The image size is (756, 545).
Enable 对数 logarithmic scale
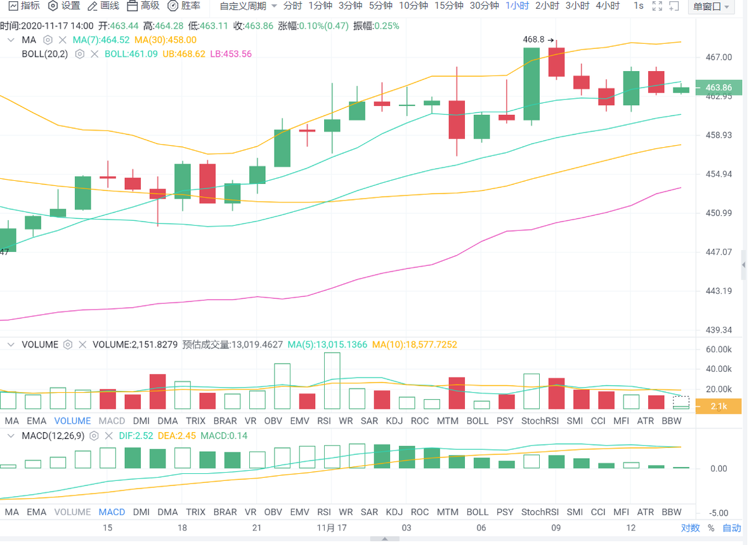click(690, 528)
